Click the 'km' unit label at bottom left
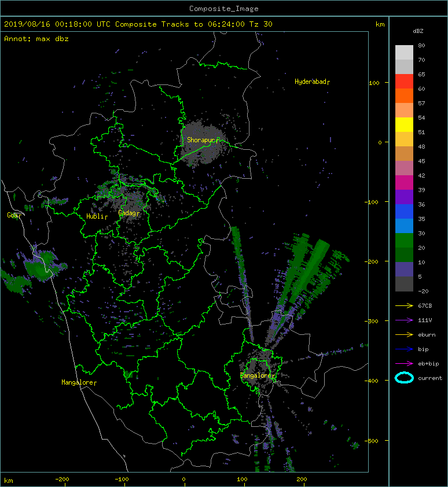The height and width of the screenshot is (487, 448). coord(9,481)
